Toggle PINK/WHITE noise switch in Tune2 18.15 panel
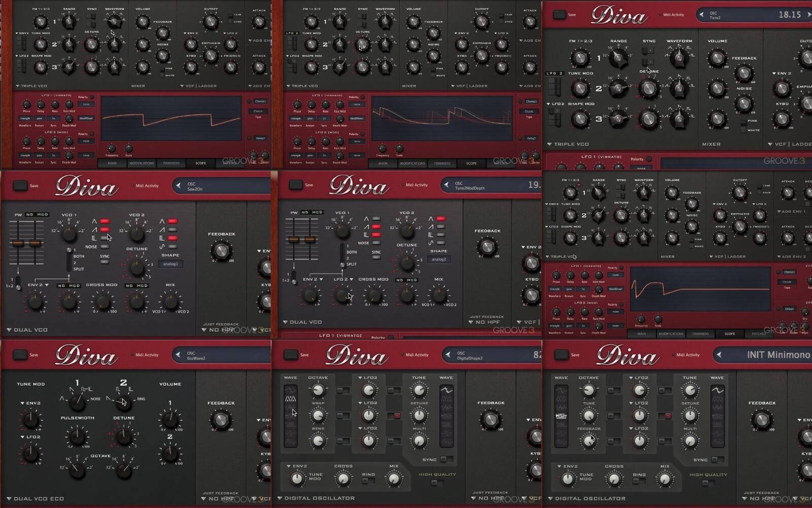812x508 pixels. 743,126
